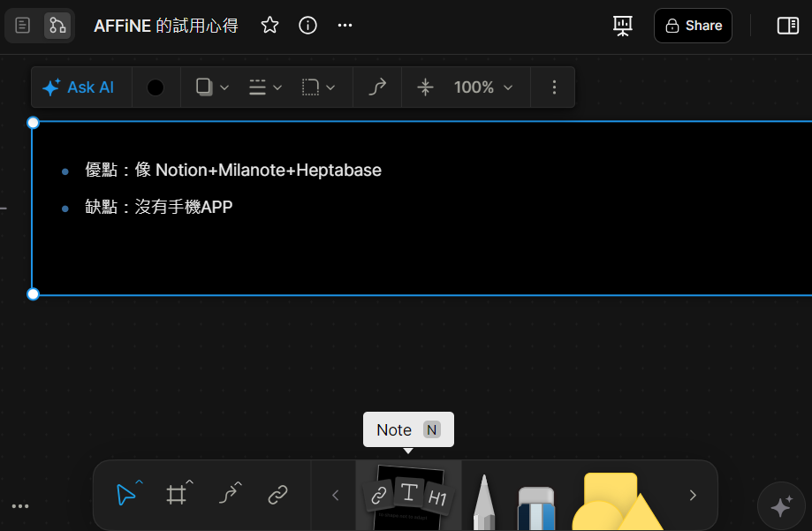Go to previous toolbar page arrow
This screenshot has height=531, width=812.
pos(335,496)
